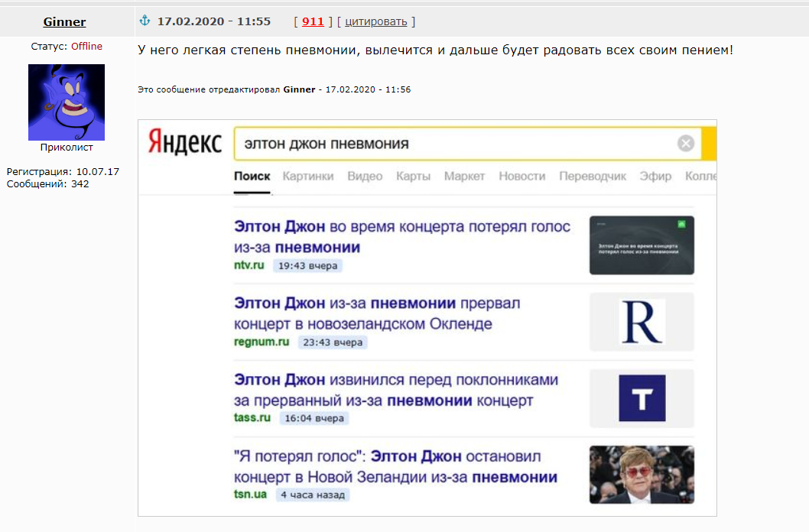The width and height of the screenshot is (809, 532).
Task: Click the dark ntv news thumbnail
Action: pyautogui.click(x=642, y=245)
